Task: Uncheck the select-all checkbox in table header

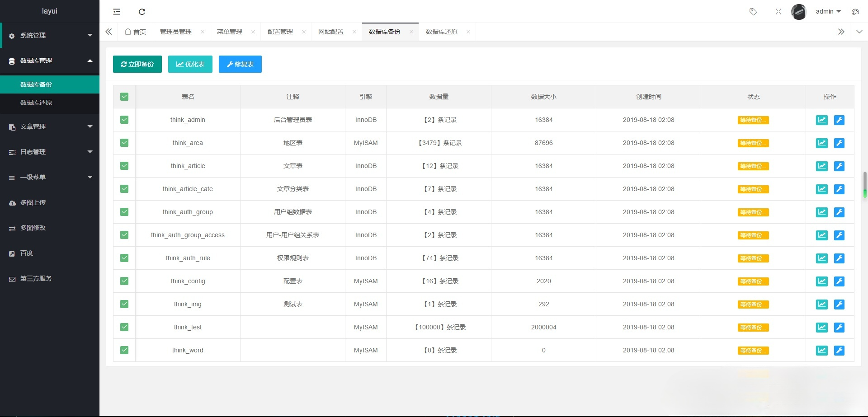Action: click(x=124, y=96)
